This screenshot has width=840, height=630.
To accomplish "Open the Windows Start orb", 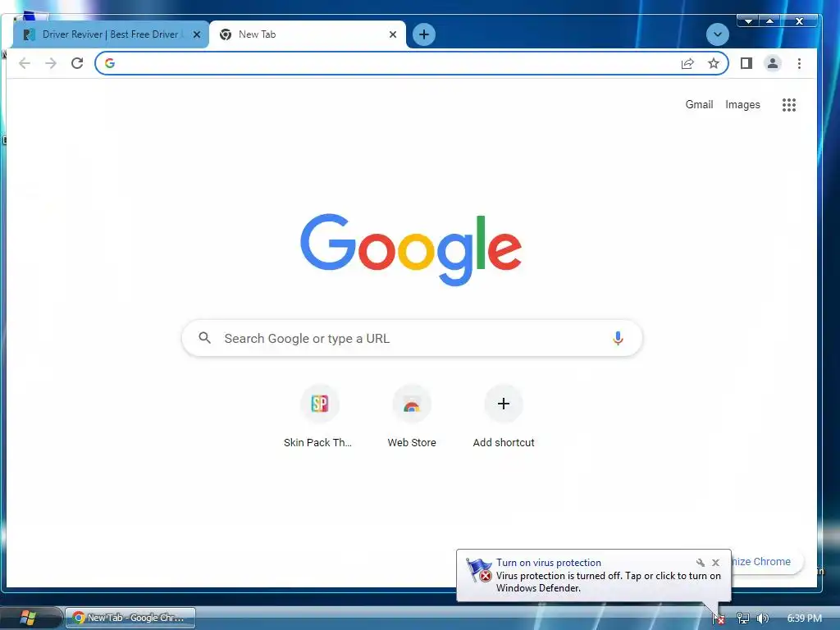I will 28,618.
